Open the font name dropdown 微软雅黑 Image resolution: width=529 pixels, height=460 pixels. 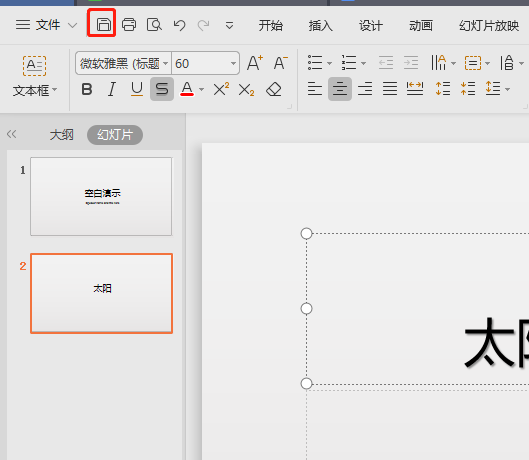coord(165,63)
